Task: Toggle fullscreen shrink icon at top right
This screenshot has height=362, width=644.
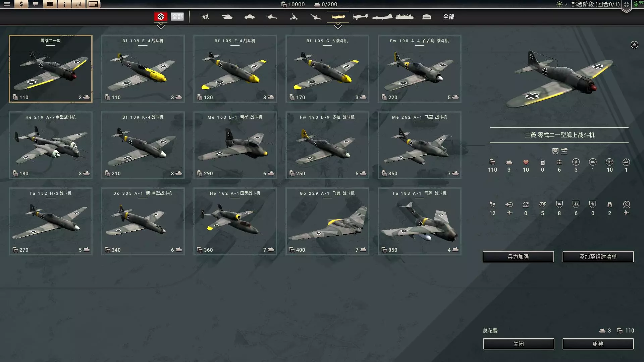Action: 626,5
